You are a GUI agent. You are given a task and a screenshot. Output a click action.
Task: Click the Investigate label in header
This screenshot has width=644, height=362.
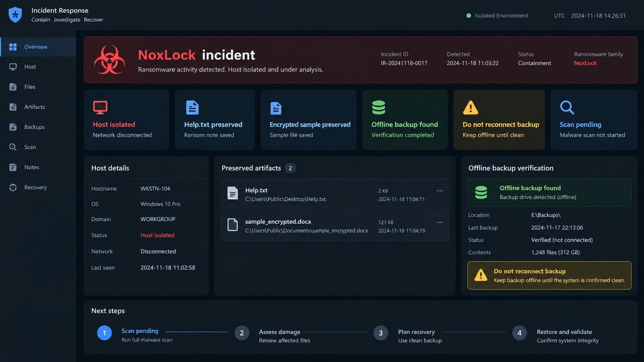pos(67,20)
